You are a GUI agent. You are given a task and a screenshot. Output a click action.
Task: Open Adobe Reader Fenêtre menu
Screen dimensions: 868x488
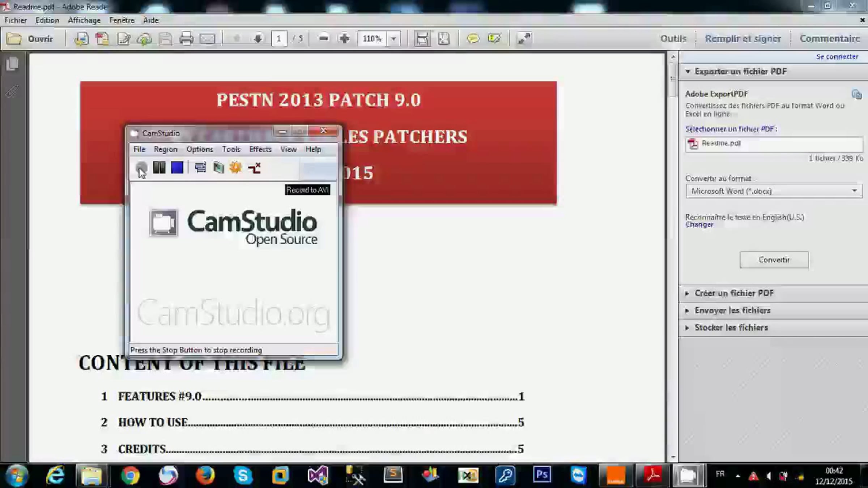pyautogui.click(x=122, y=20)
